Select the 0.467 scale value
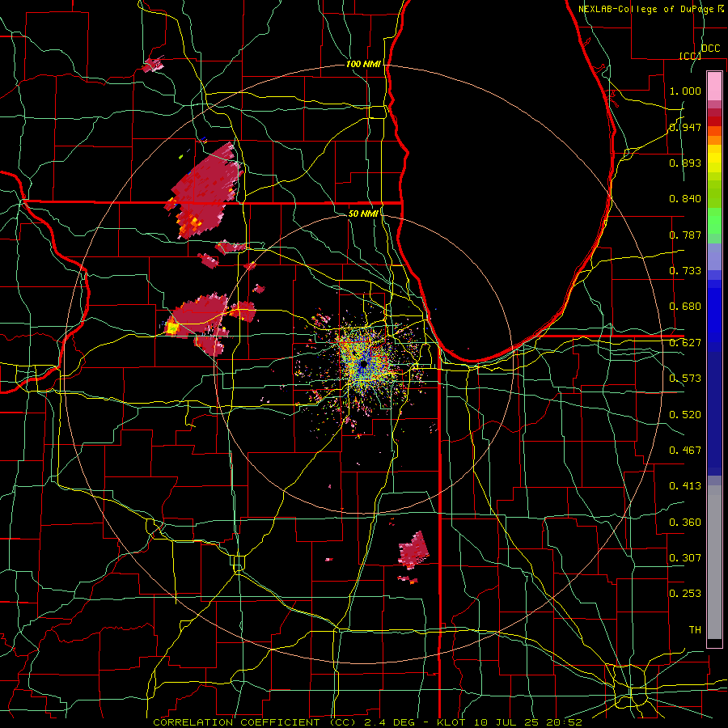This screenshot has width=728, height=728. (685, 451)
